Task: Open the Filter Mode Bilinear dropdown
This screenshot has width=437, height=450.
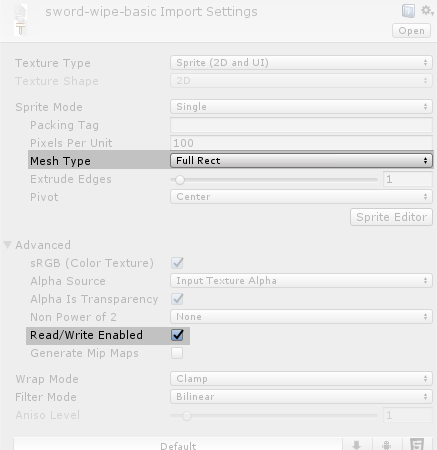Action: tap(301, 397)
